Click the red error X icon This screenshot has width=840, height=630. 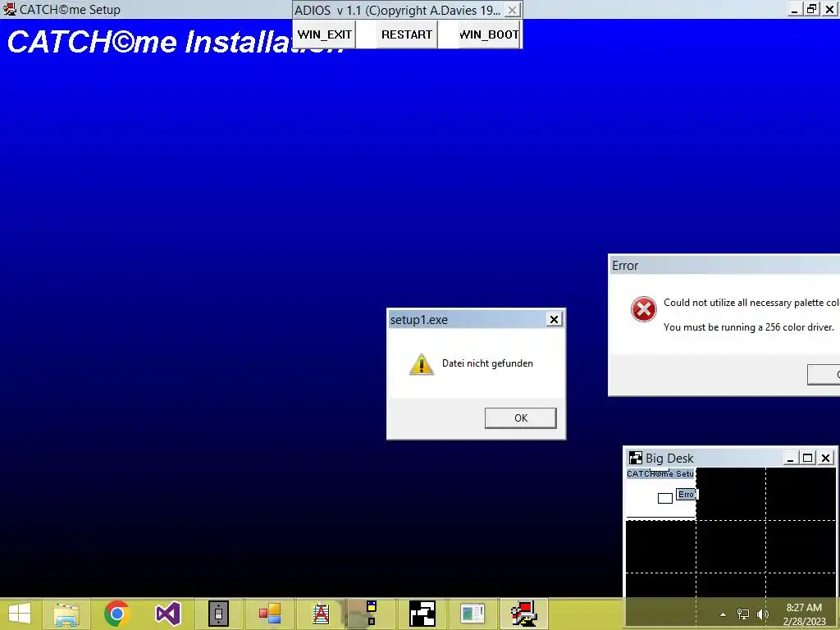pos(643,309)
